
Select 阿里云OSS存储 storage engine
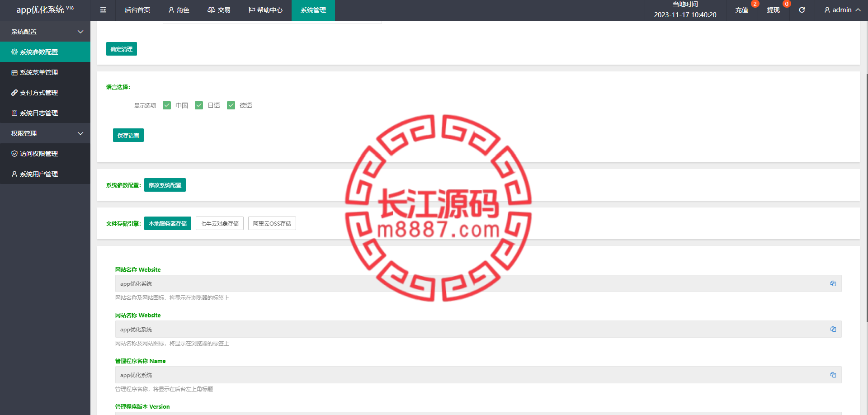click(x=272, y=223)
